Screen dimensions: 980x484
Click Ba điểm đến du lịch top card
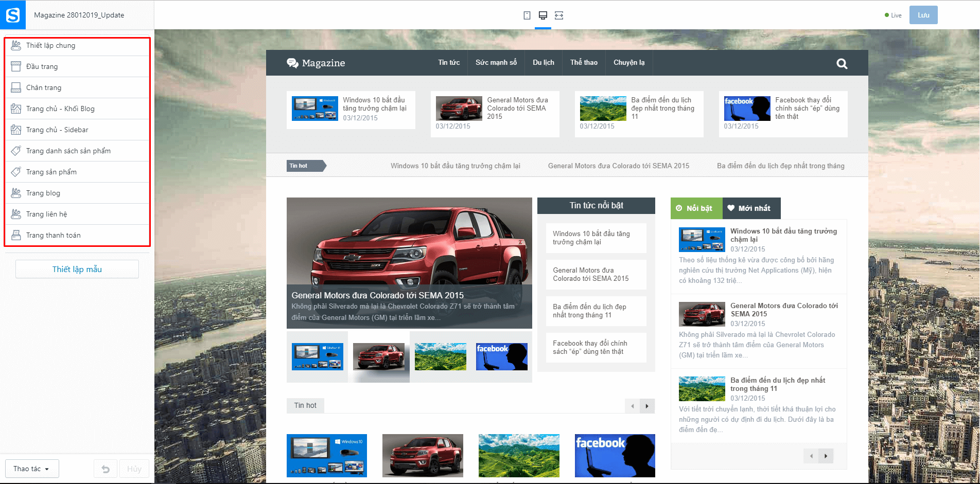tap(639, 114)
